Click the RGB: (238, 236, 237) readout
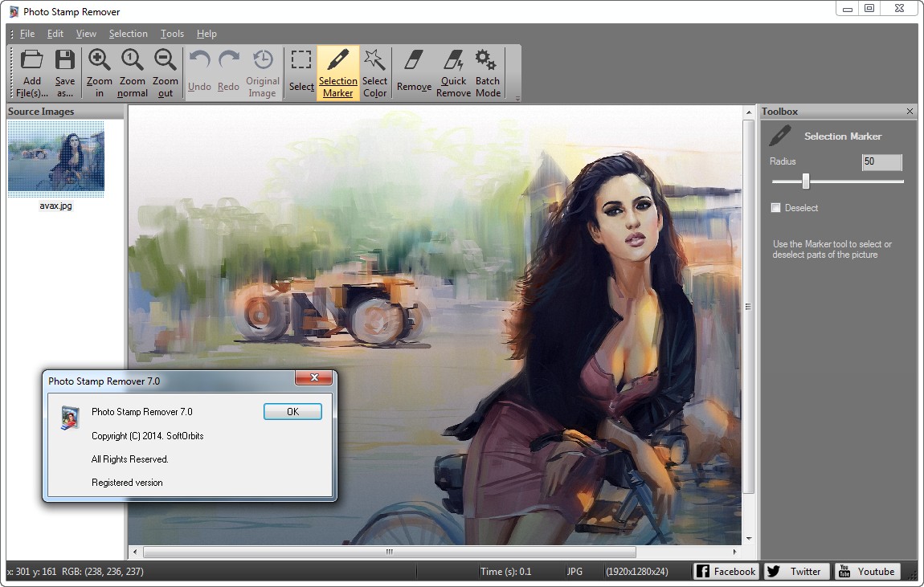The height and width of the screenshot is (587, 924). [103, 571]
